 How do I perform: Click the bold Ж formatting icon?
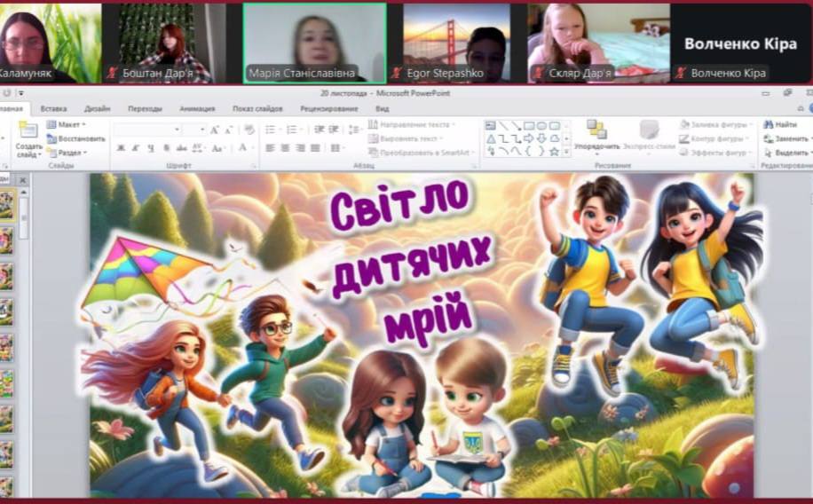(x=121, y=148)
